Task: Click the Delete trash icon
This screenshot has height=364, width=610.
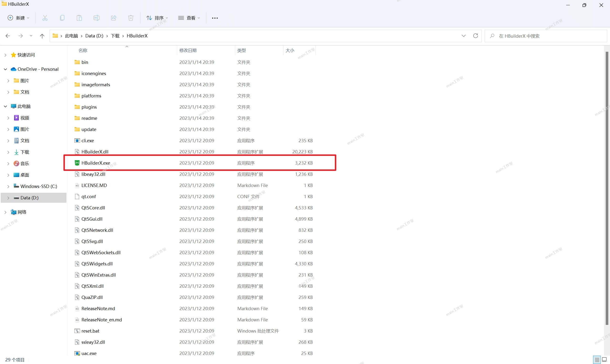Action: pos(131,18)
